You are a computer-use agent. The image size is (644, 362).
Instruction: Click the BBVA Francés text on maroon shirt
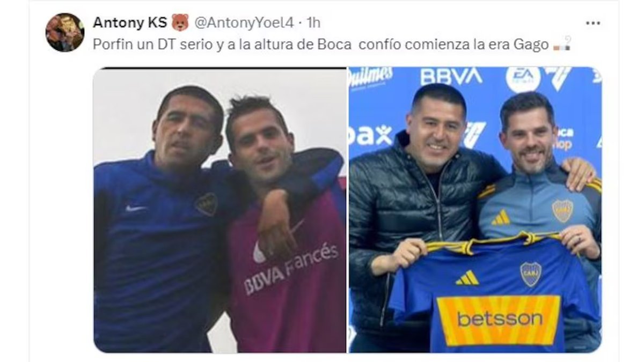(x=291, y=268)
